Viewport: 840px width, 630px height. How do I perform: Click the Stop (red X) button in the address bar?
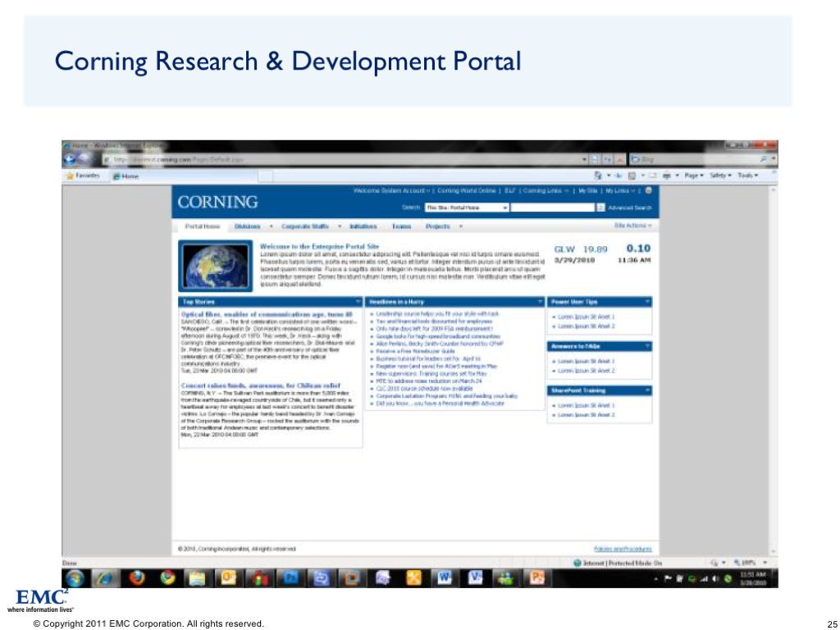coord(620,160)
